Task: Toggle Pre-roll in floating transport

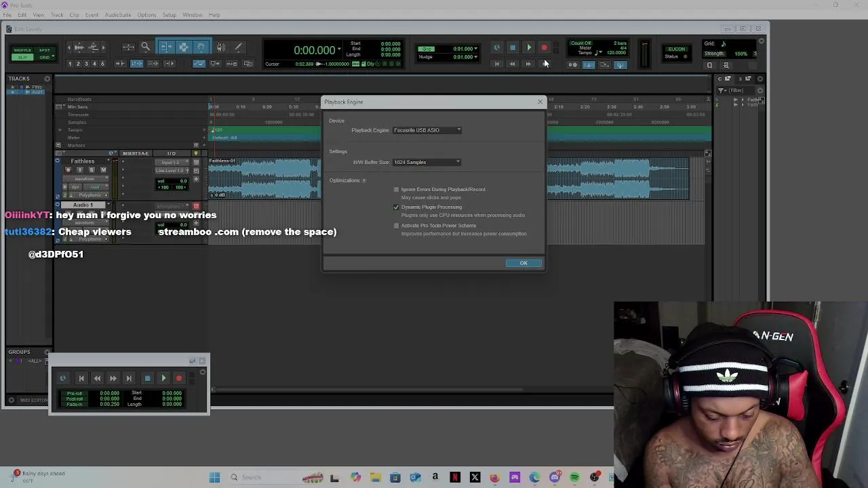Action: coord(74,394)
